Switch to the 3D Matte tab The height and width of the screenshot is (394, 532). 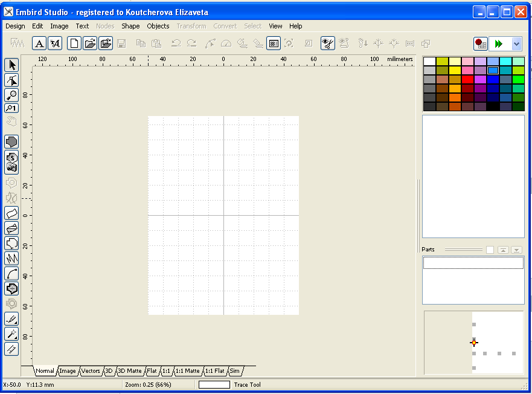[129, 371]
